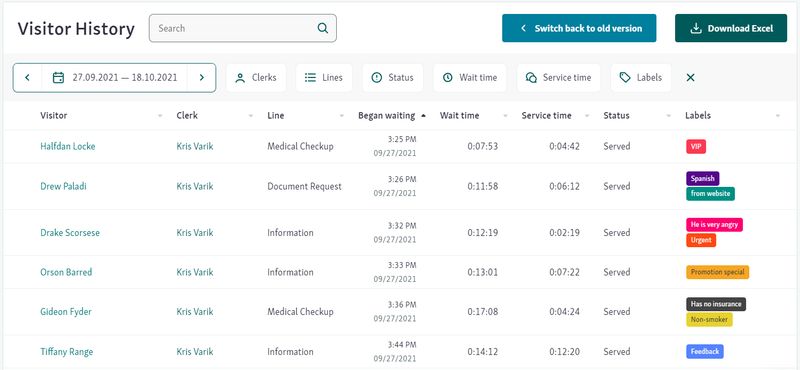Viewport: 800px width, 370px height.
Task: Open clerk Kris Varik in Drew Paladi's row
Action: tap(195, 186)
